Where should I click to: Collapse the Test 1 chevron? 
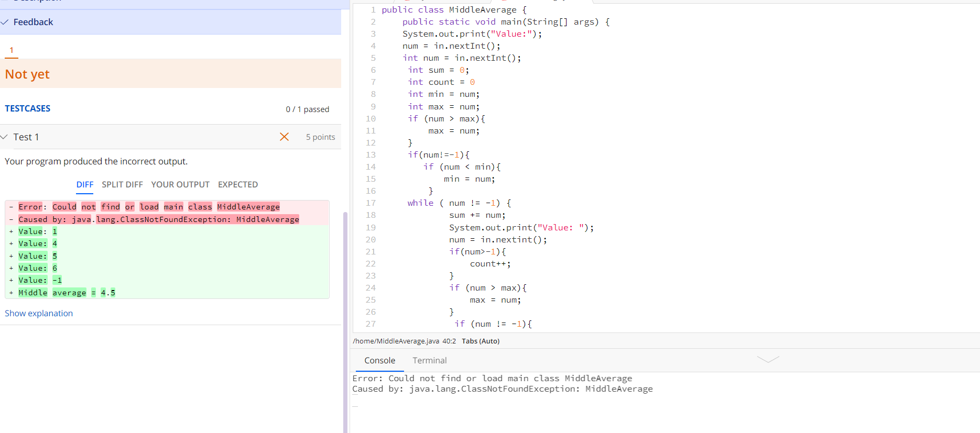pyautogui.click(x=4, y=137)
